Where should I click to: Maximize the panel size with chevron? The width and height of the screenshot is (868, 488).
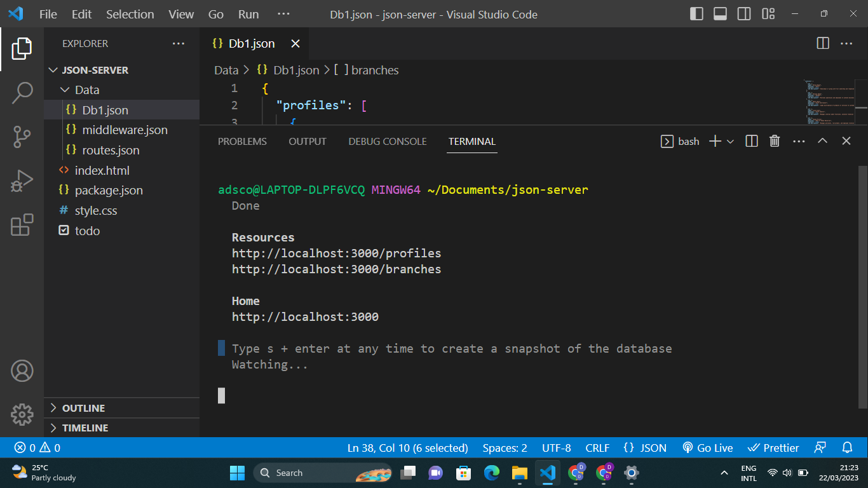point(822,141)
